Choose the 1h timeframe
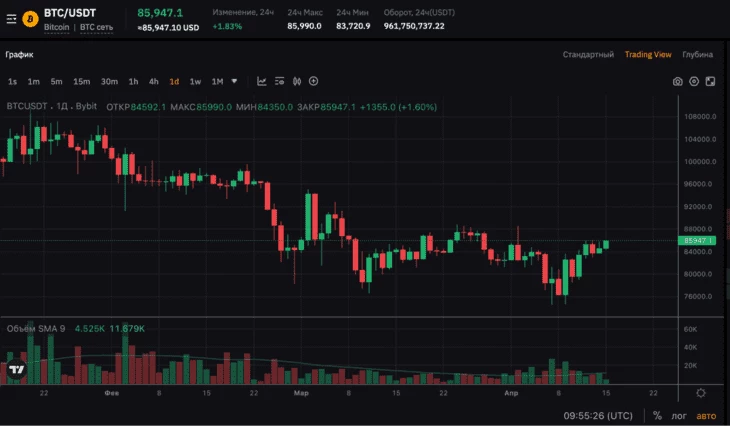The width and height of the screenshot is (730, 426). 134,81
